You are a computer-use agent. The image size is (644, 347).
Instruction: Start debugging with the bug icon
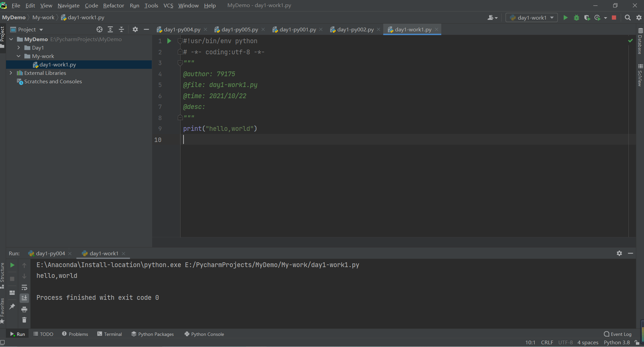click(577, 18)
